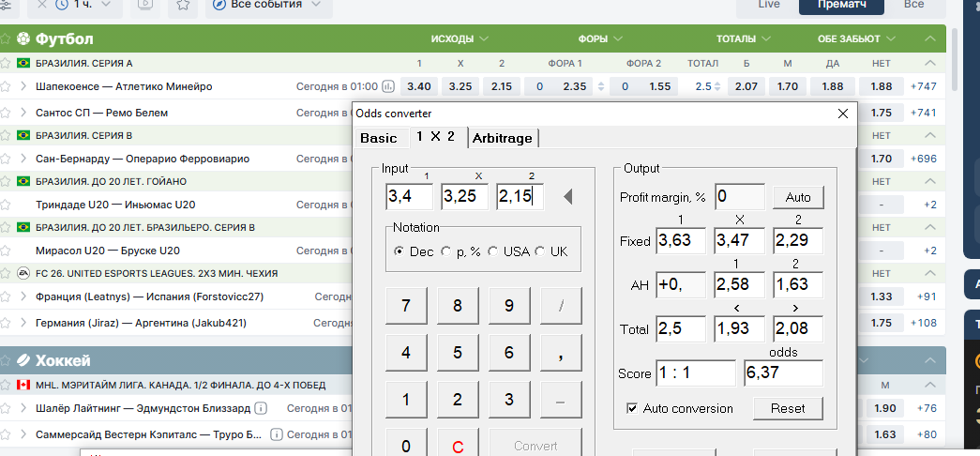Click the video stream filter icon
980x456 pixels.
[x=144, y=5]
